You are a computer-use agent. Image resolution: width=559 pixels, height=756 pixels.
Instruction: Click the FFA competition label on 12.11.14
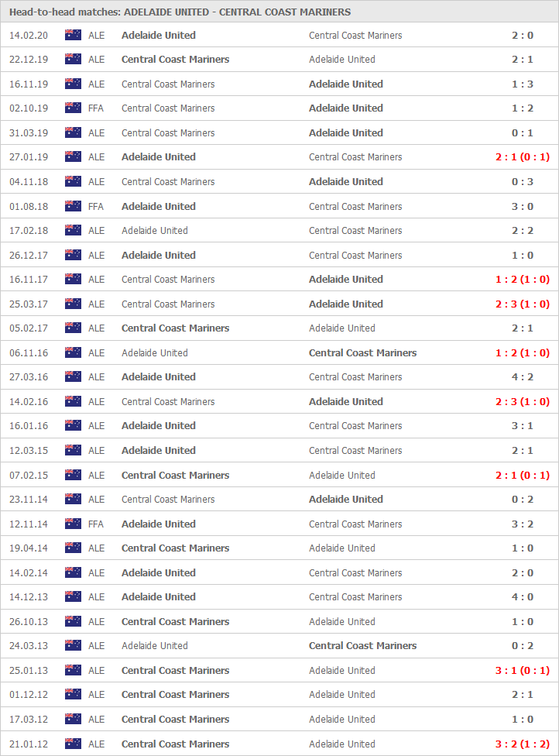96,524
